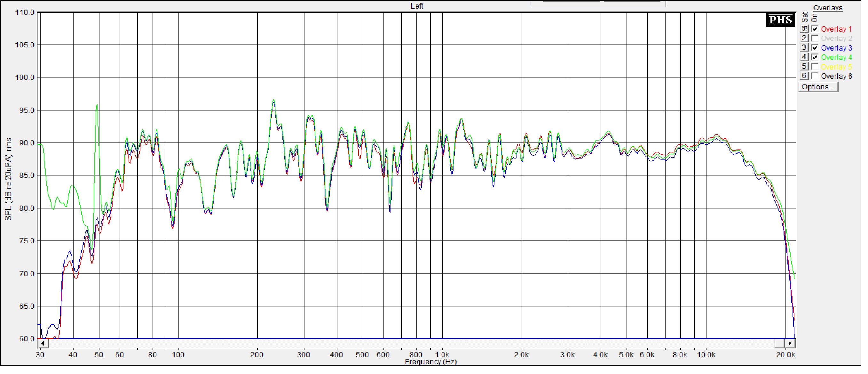The height and width of the screenshot is (374, 868).
Task: Open the overlay Options... dialog
Action: point(818,87)
